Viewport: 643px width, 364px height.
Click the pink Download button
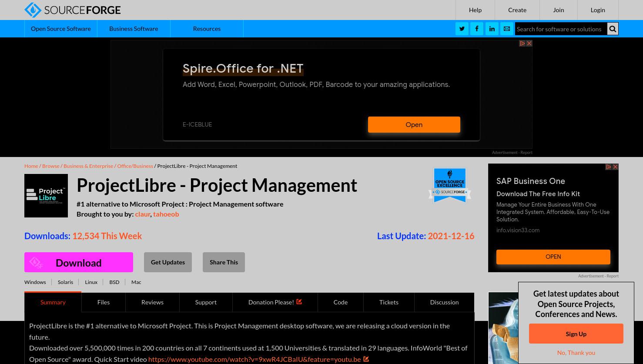(79, 262)
